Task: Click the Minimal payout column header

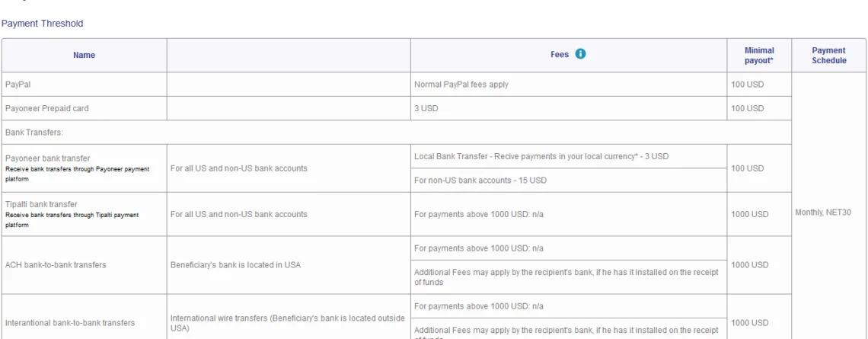Action: coord(759,56)
